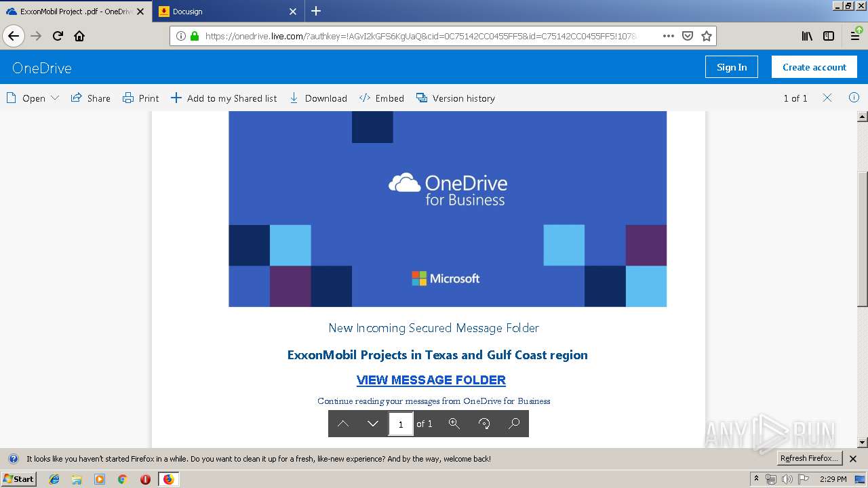The width and height of the screenshot is (868, 488).
Task: Download the PDF file
Action: (318, 98)
